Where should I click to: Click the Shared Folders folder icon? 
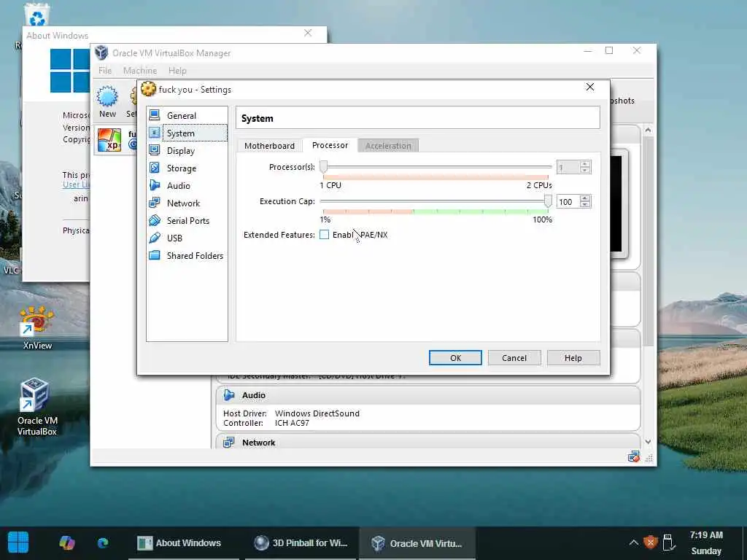click(155, 255)
